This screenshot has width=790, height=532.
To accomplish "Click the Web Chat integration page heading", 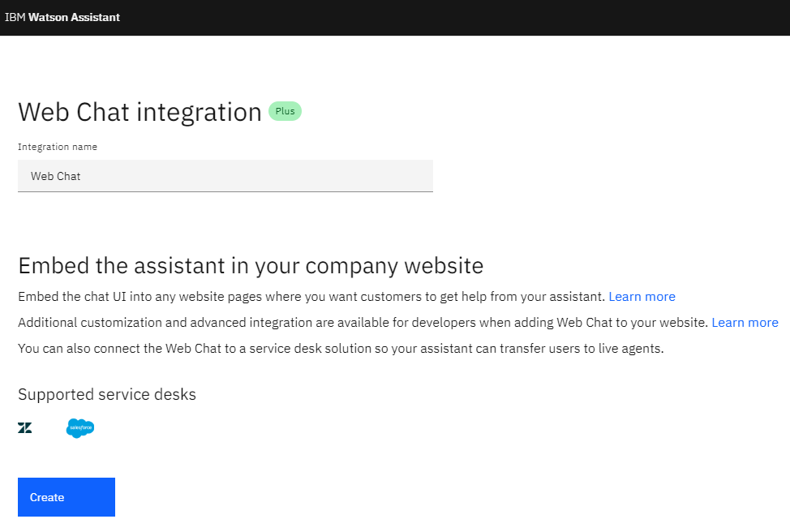I will click(140, 112).
